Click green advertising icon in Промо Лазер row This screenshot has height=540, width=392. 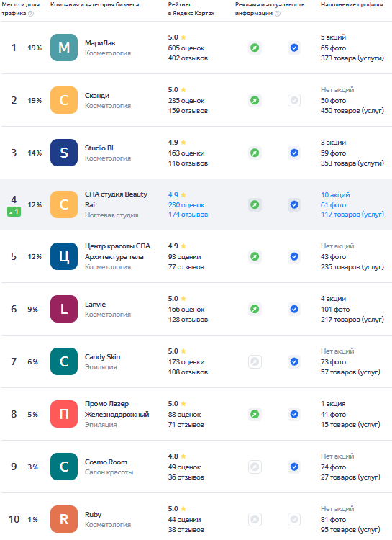click(255, 414)
